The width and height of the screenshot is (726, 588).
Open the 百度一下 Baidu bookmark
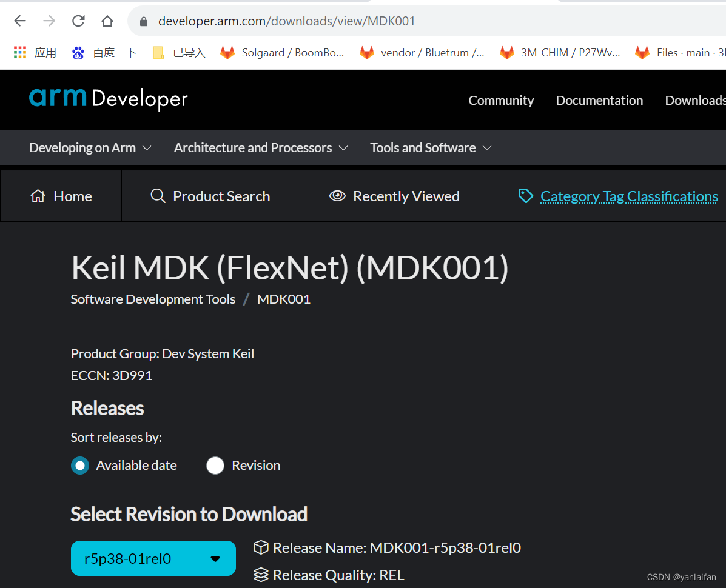pos(104,53)
